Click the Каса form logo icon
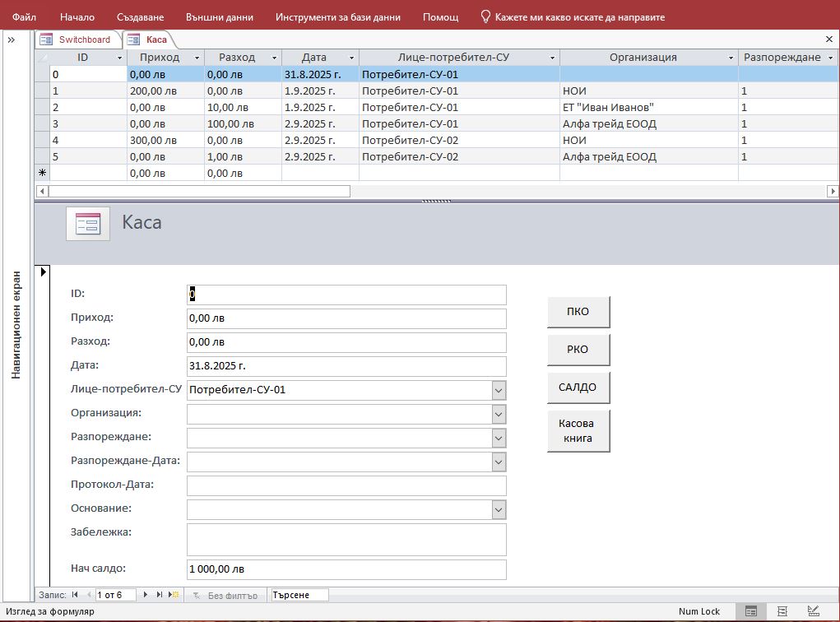Viewport: 840px width, 622px height. coord(88,224)
